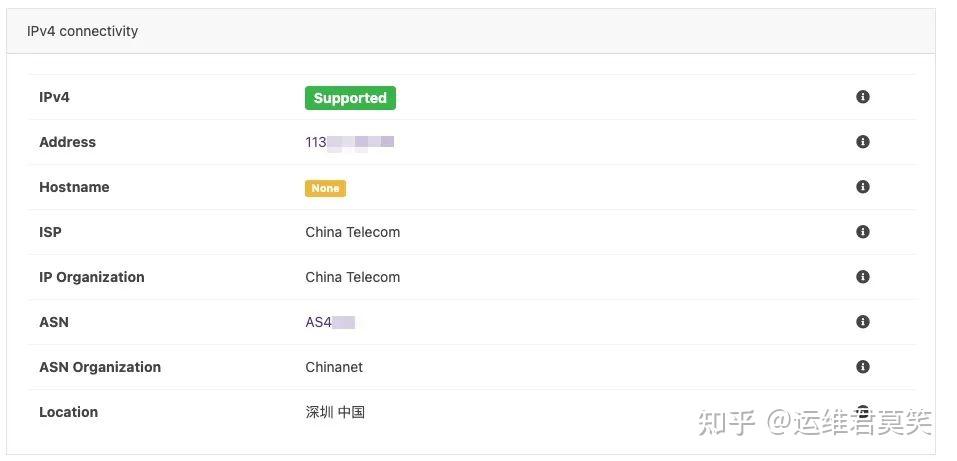Click the info icon beside Address
The height and width of the screenshot is (461, 957).
(862, 142)
